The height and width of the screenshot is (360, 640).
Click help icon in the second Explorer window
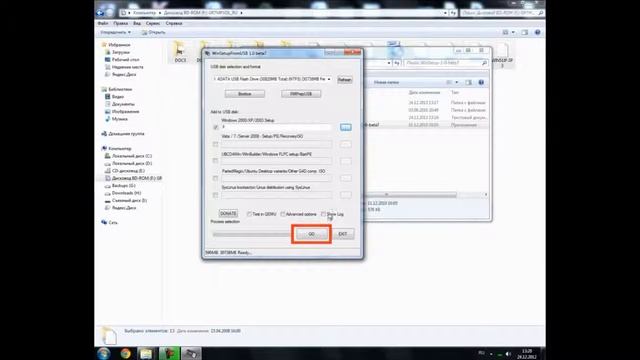481,82
